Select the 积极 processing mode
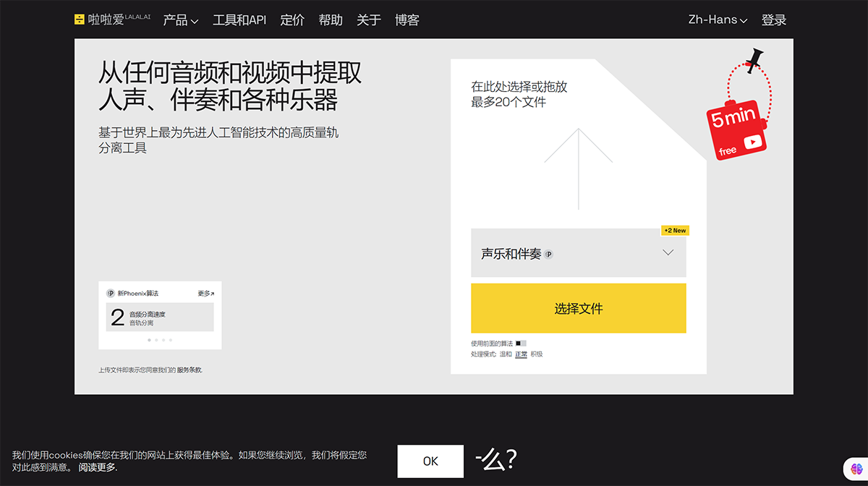868x486 pixels. [x=537, y=354]
